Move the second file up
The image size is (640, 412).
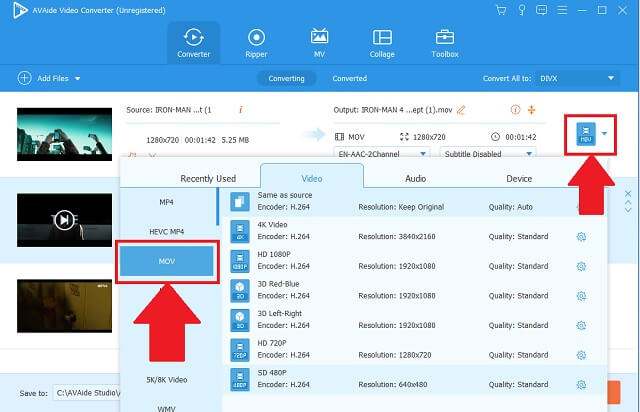[628, 203]
